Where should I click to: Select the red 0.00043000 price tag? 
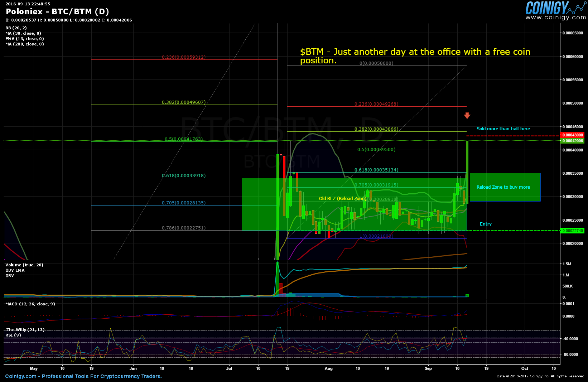pos(572,135)
